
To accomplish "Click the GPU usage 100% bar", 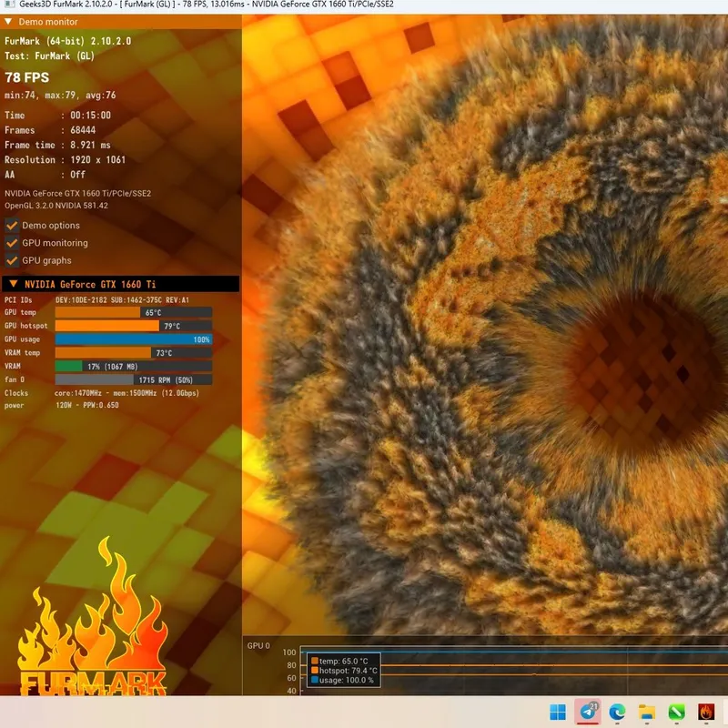I will pos(134,339).
